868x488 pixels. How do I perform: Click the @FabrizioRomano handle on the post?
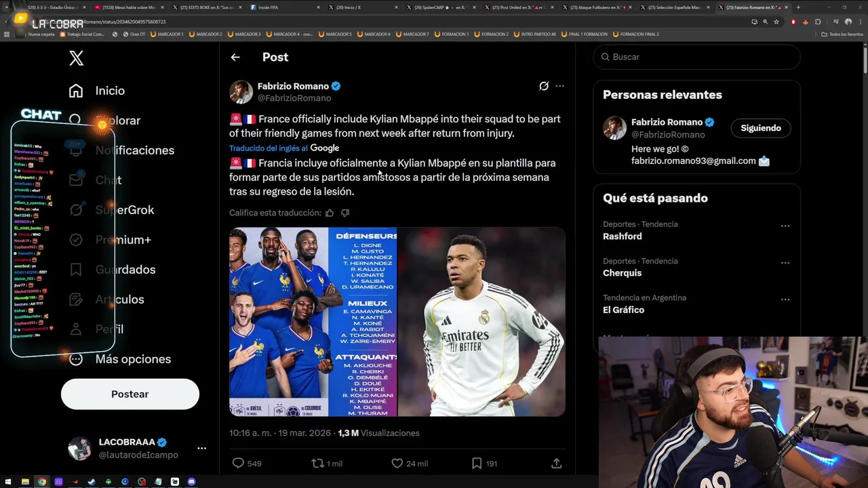294,98
